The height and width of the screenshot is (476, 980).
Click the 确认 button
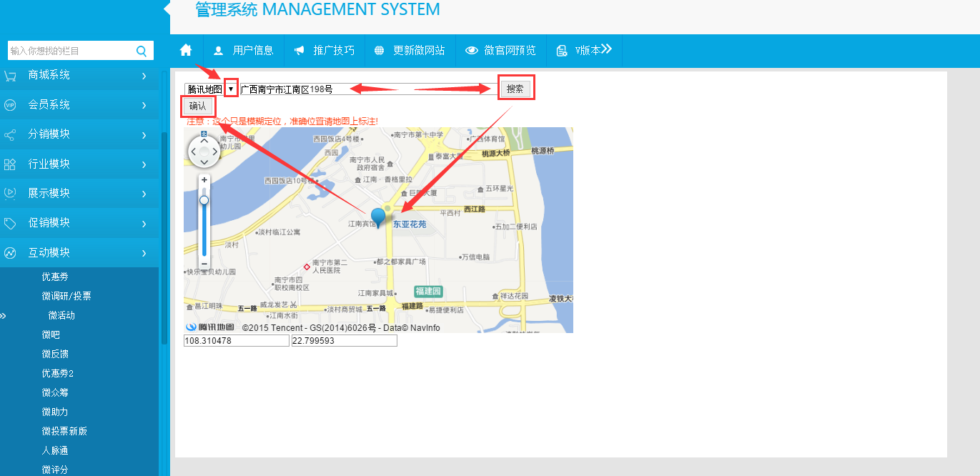[197, 106]
